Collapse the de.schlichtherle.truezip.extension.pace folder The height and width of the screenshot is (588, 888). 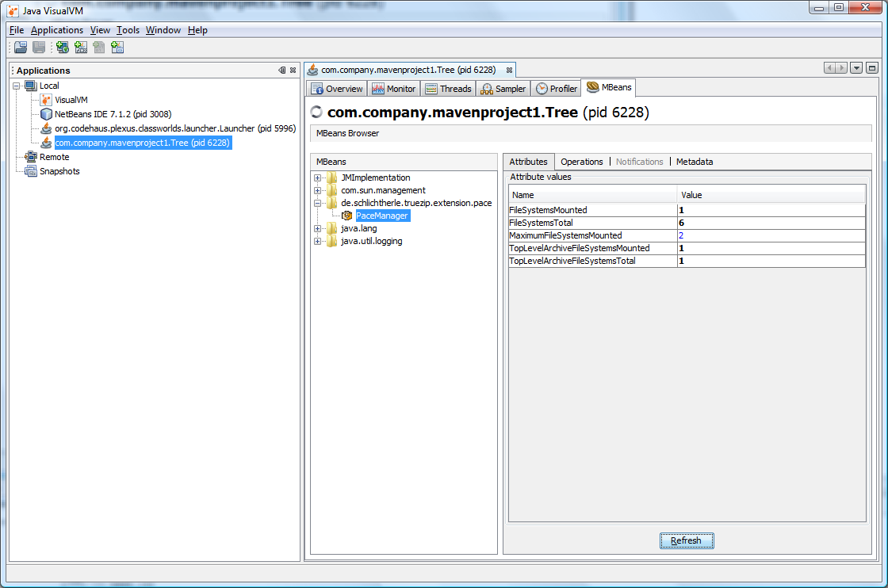318,203
